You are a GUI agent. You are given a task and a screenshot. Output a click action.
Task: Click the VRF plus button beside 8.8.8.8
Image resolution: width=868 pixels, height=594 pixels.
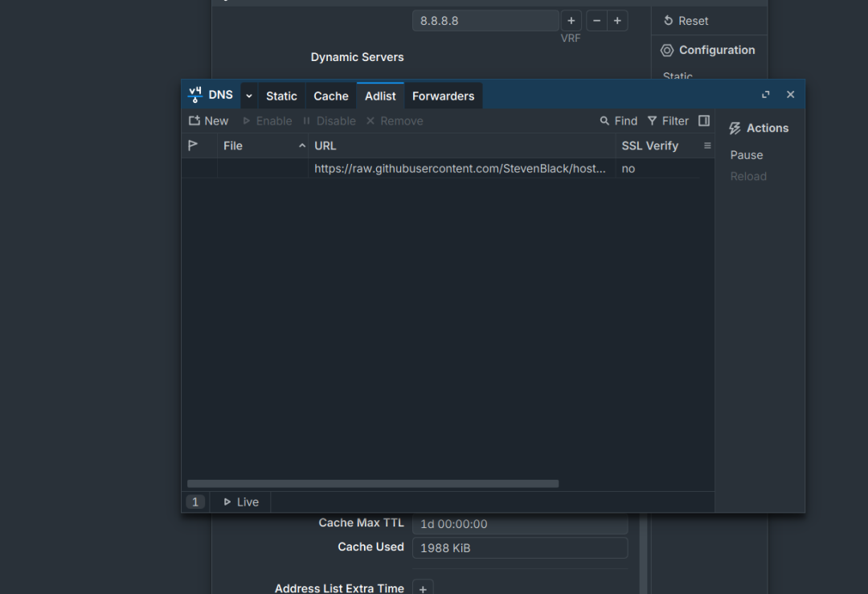coord(571,21)
